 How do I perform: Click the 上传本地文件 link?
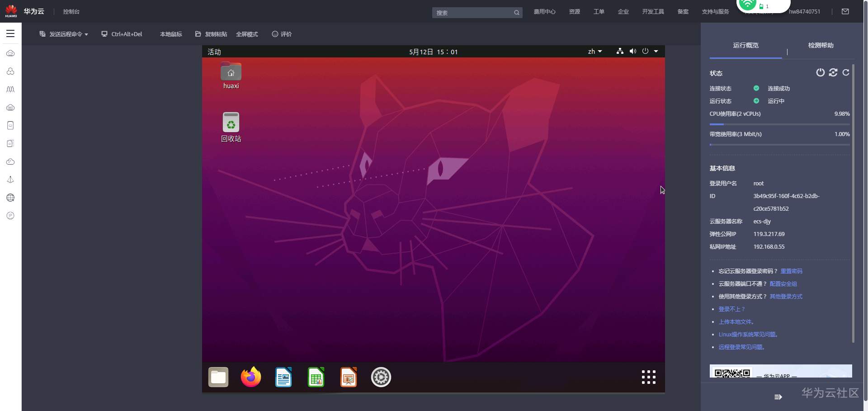click(x=736, y=322)
